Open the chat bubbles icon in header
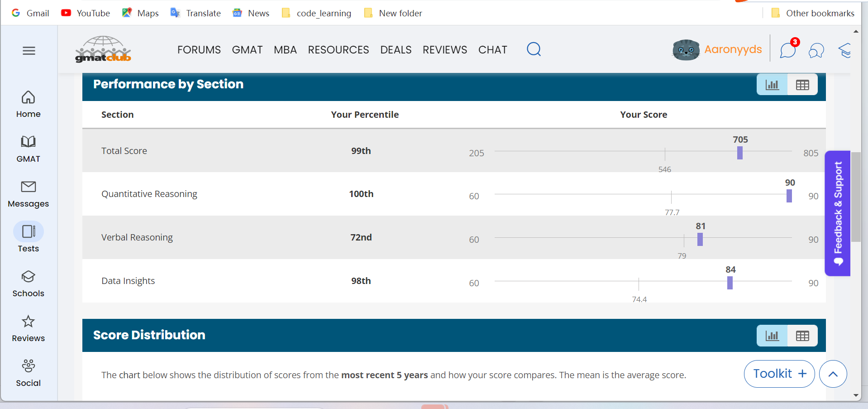 (816, 50)
